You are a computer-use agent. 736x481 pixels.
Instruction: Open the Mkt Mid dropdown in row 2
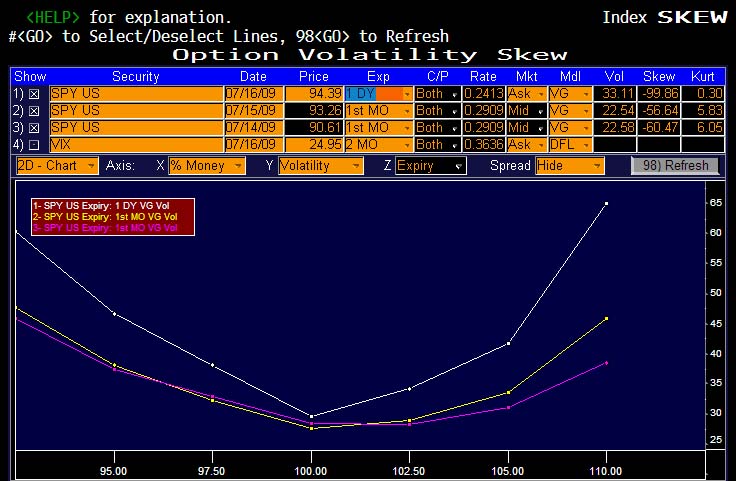526,110
